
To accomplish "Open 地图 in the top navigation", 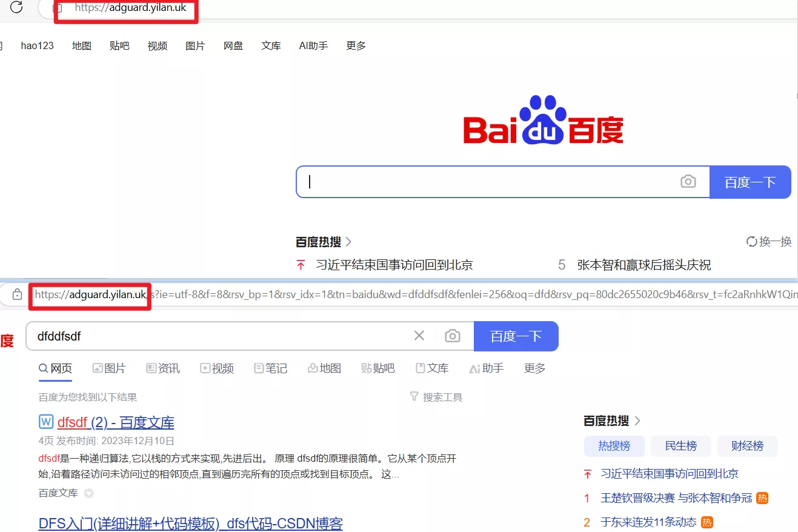I will (81, 45).
